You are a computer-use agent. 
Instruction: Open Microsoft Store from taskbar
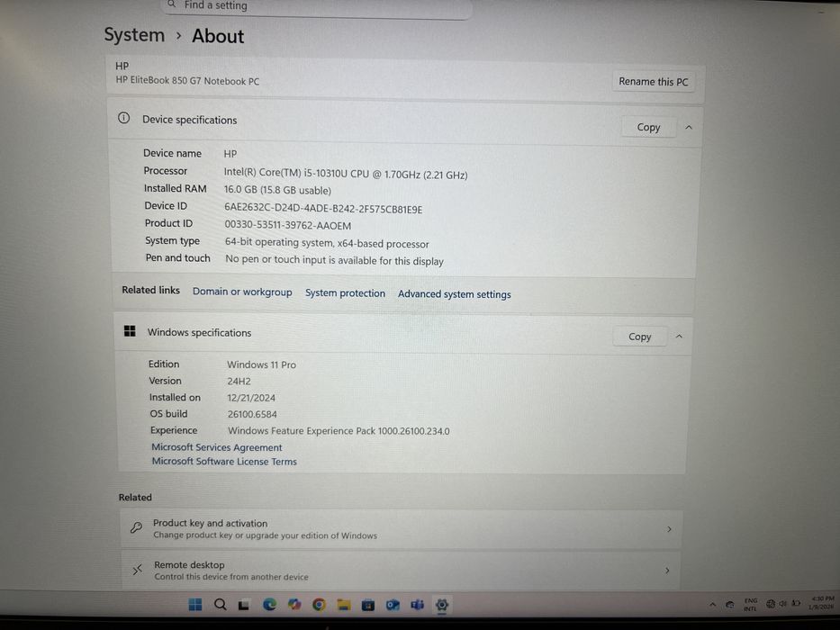coord(368,605)
